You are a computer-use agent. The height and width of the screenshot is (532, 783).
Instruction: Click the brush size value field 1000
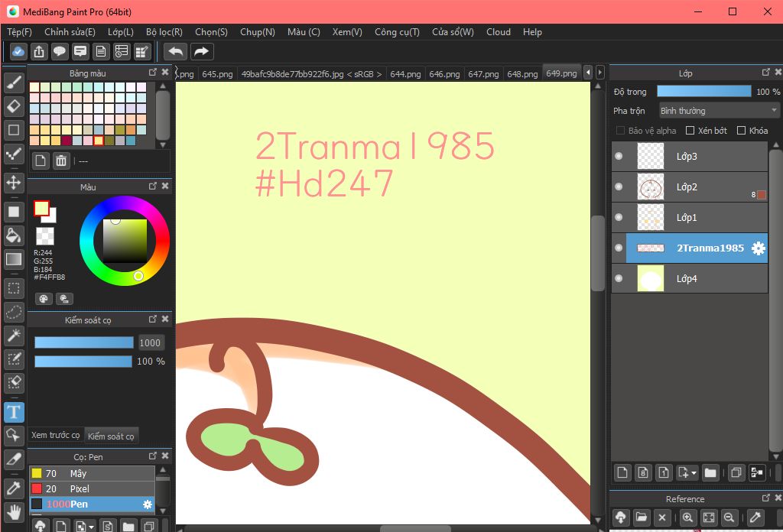point(150,342)
